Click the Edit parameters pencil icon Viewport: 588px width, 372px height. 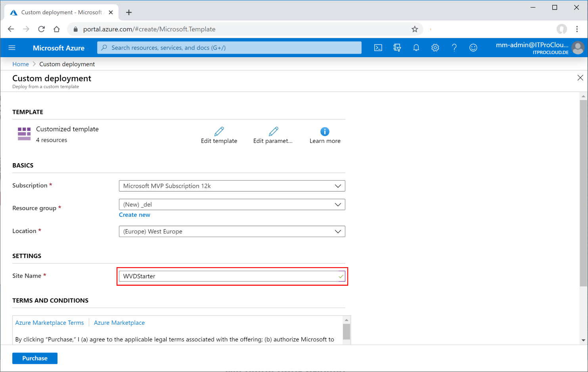(x=273, y=131)
